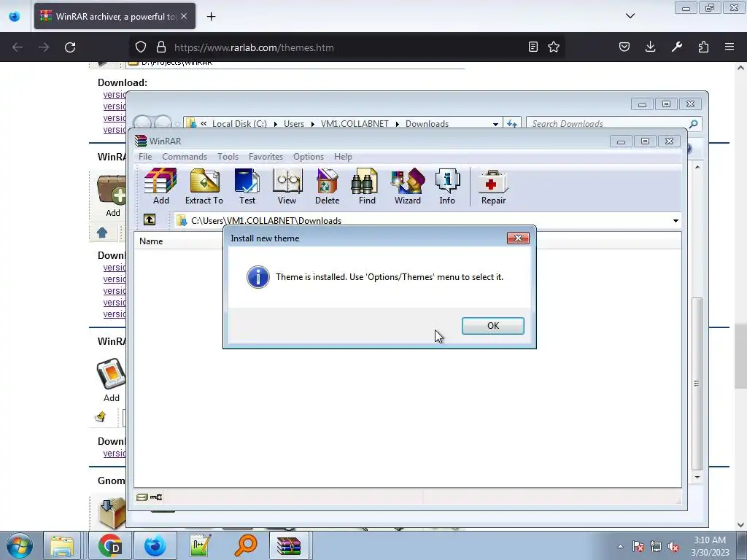
Task: Click Local Disk (C:) in the breadcrumb
Action: 239,124
